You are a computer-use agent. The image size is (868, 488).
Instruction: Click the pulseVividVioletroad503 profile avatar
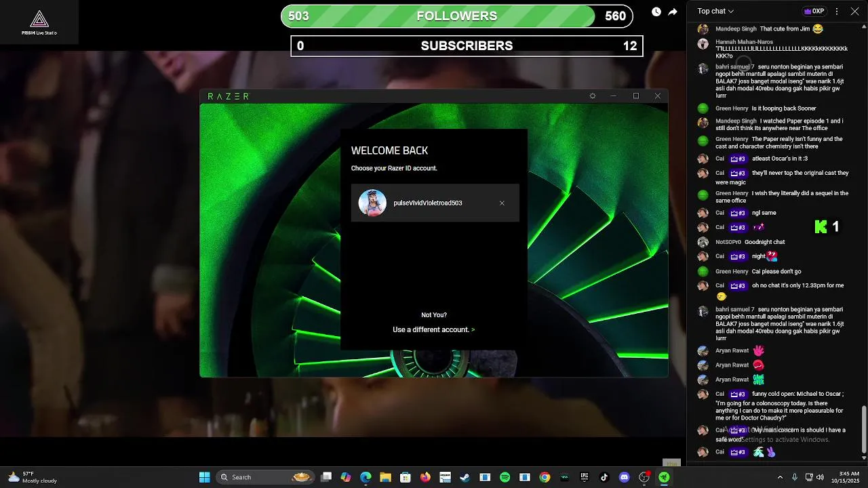pos(372,203)
